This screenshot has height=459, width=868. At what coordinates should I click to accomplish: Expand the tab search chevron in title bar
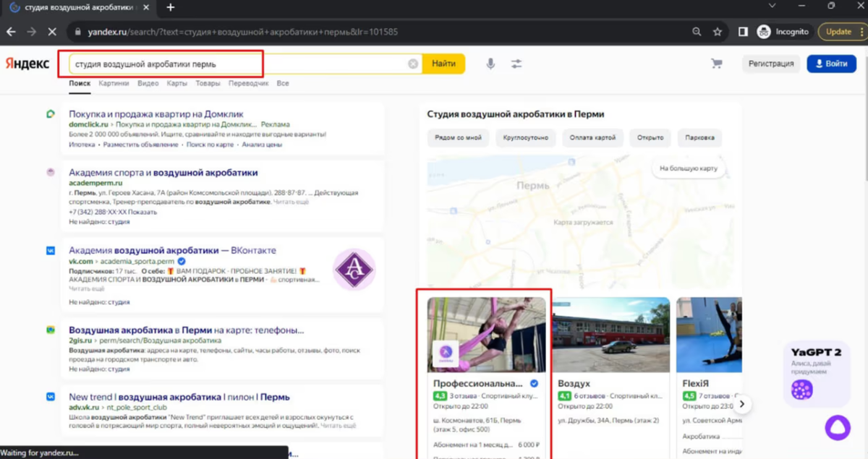pyautogui.click(x=772, y=7)
